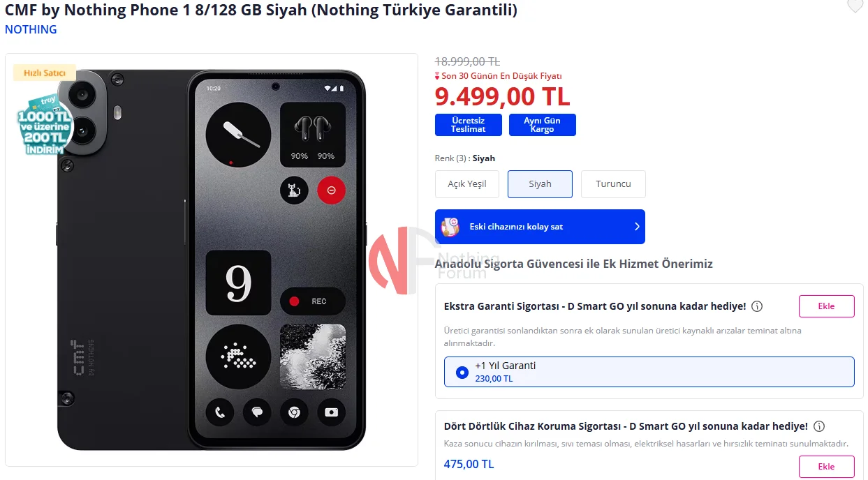This screenshot has height=480, width=868.
Task: Open the Eski cihazınızı kolay sat banner
Action: point(540,227)
